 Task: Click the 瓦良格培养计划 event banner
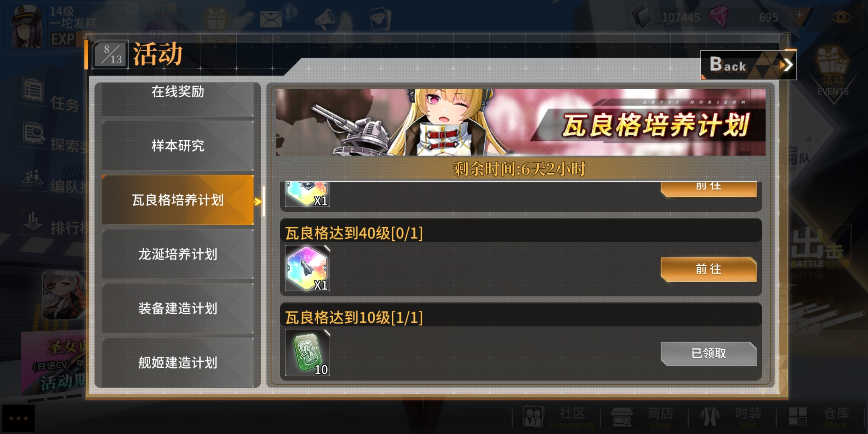[520, 122]
